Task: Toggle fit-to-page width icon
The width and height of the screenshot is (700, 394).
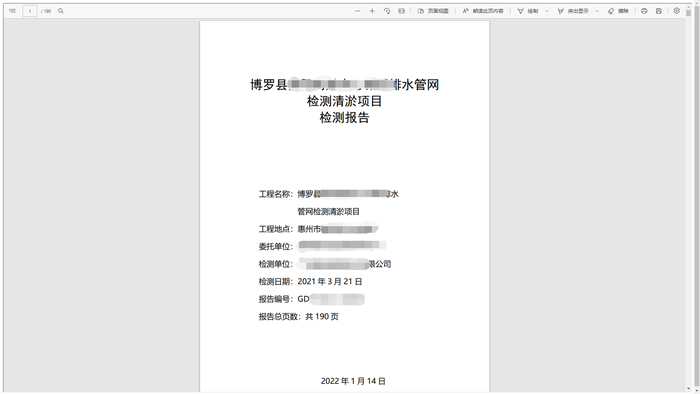Action: tap(402, 11)
